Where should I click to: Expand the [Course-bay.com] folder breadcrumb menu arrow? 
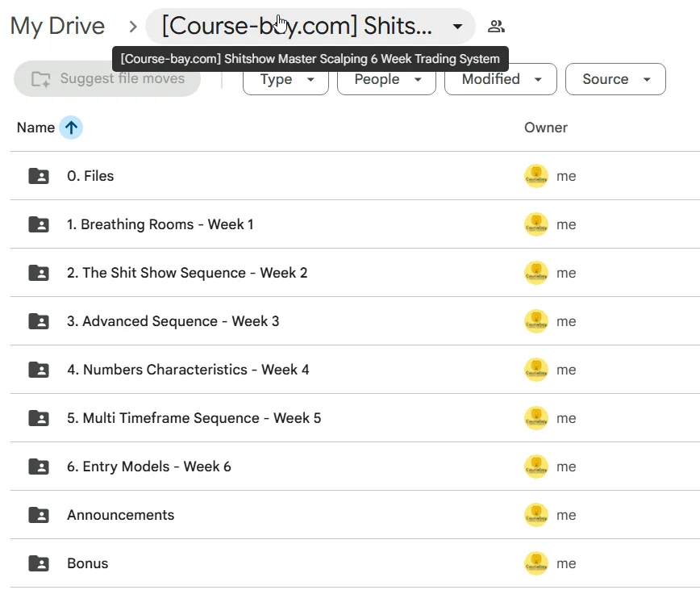coord(457,27)
